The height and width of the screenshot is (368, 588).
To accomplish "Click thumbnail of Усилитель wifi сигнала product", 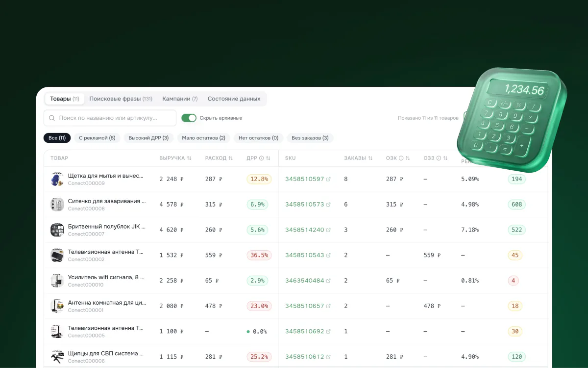I will pyautogui.click(x=57, y=281).
